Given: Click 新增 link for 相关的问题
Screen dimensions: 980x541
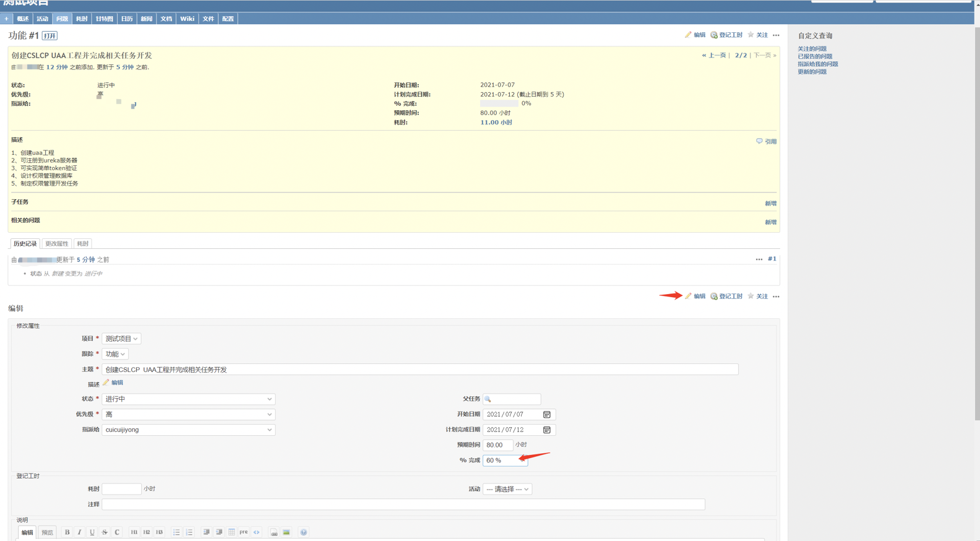Looking at the screenshot, I should [770, 222].
